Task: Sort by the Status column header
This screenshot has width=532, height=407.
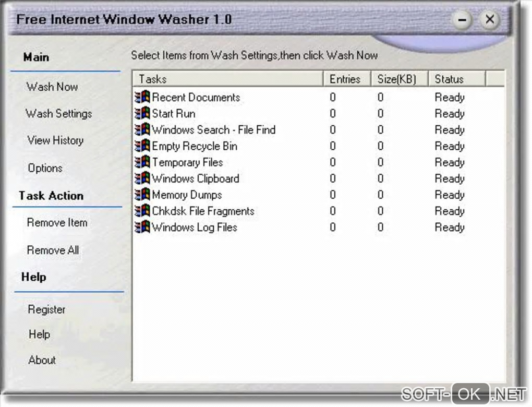Action: coord(457,79)
